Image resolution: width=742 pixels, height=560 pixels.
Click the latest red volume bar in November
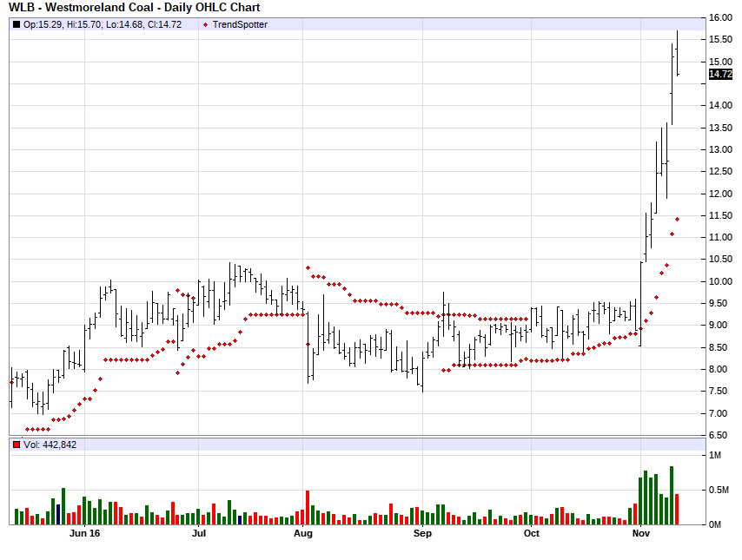(x=677, y=510)
